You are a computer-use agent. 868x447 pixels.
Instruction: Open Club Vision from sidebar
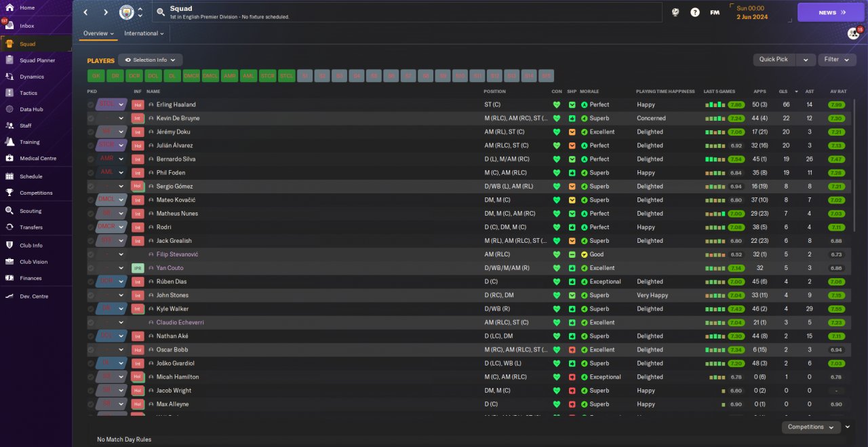coord(34,262)
